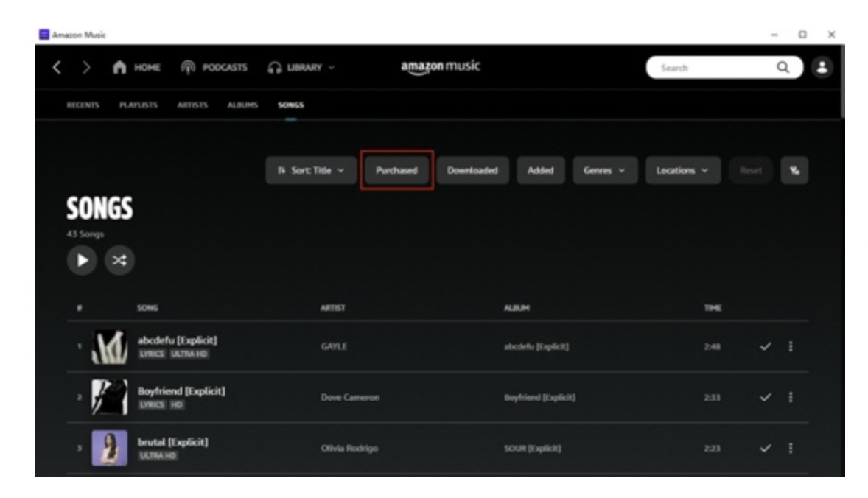Open artist Olivia Rodrigo
This screenshot has height=498, width=868.
349,448
